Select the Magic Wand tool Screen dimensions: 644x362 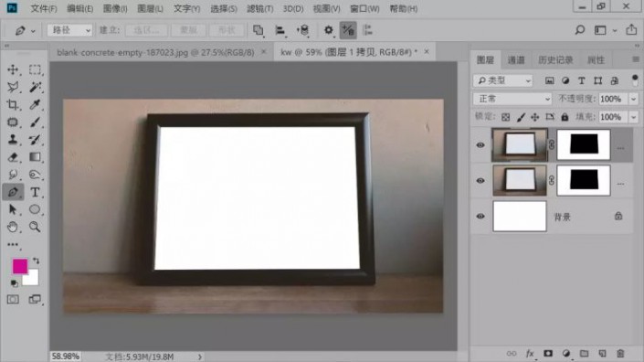(35, 87)
